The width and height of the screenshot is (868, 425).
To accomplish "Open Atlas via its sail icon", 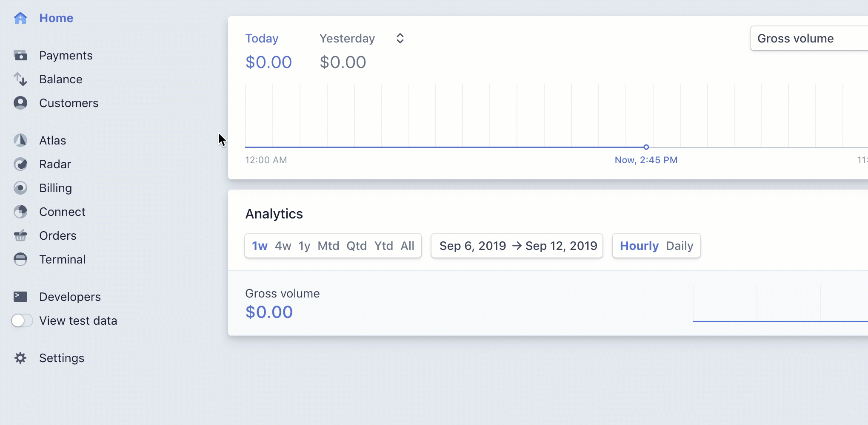I will point(20,141).
